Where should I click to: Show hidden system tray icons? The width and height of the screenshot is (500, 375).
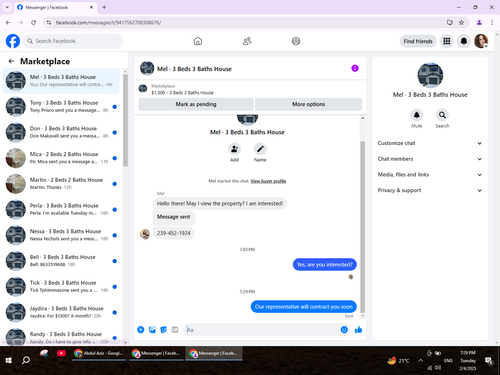pos(421,360)
